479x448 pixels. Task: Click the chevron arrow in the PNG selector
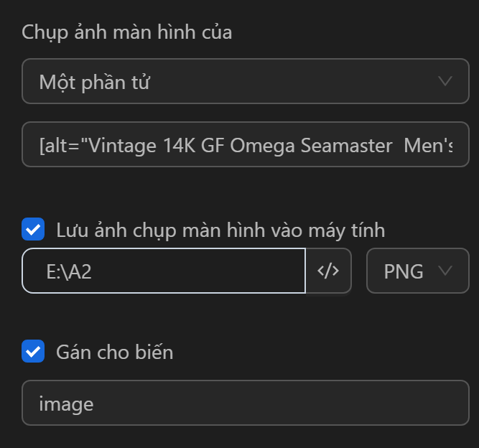[445, 271]
